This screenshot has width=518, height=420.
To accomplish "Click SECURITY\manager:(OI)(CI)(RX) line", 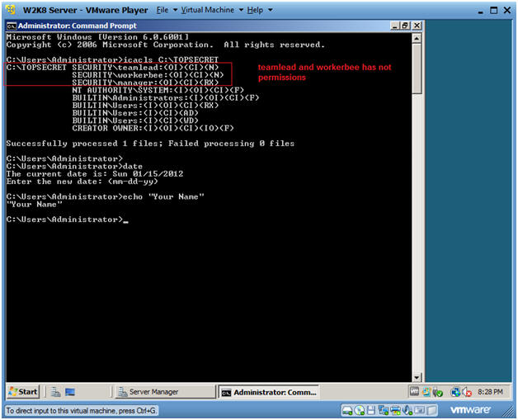I will pyautogui.click(x=145, y=83).
